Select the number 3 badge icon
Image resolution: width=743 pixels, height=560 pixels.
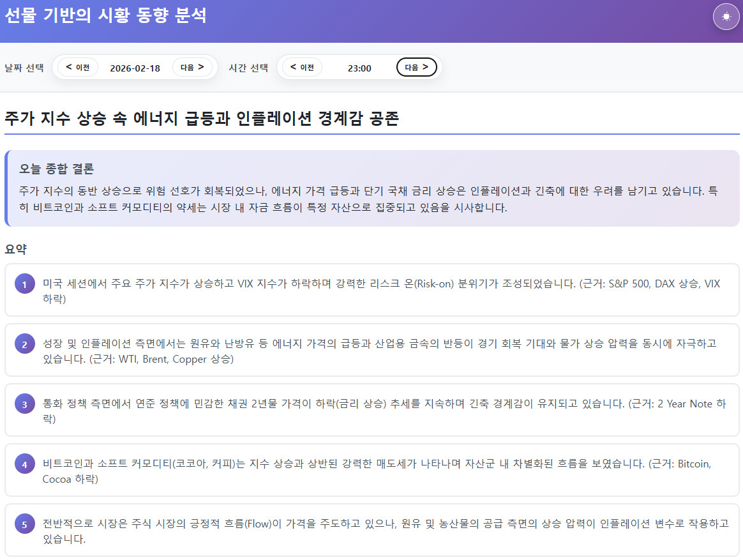24,405
